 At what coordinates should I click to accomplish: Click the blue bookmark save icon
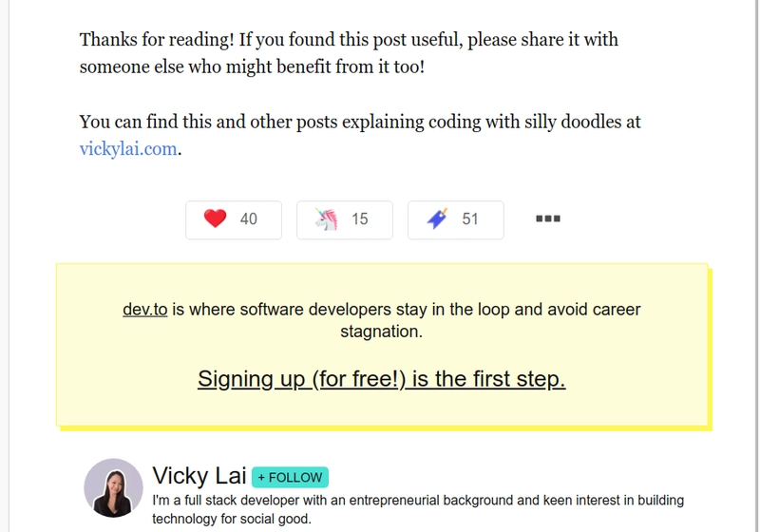437,219
